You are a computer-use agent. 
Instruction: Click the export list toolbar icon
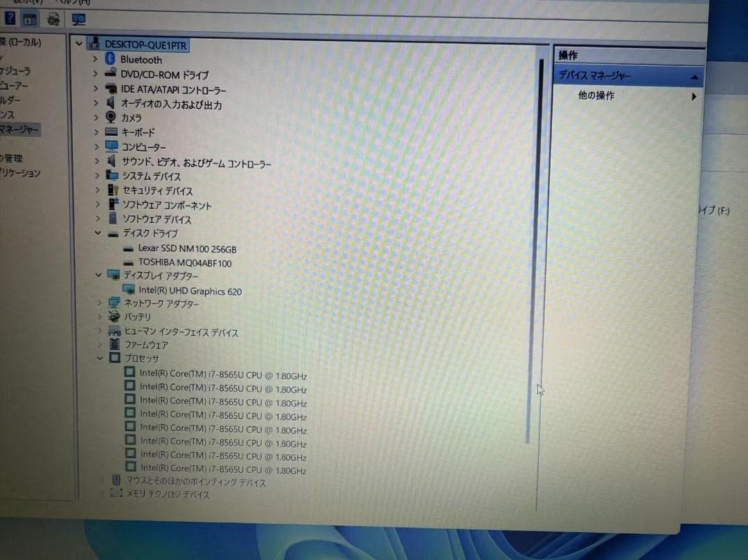(x=52, y=19)
